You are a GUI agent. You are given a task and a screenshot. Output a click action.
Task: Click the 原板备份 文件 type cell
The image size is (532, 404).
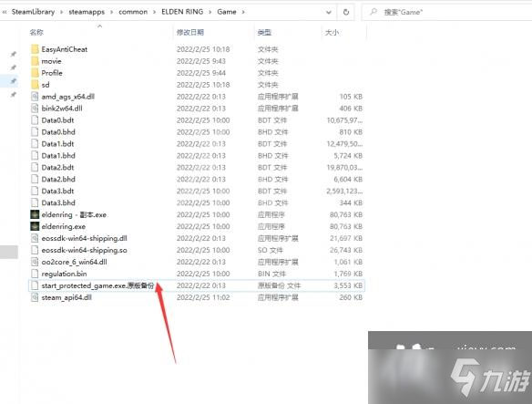coord(279,285)
